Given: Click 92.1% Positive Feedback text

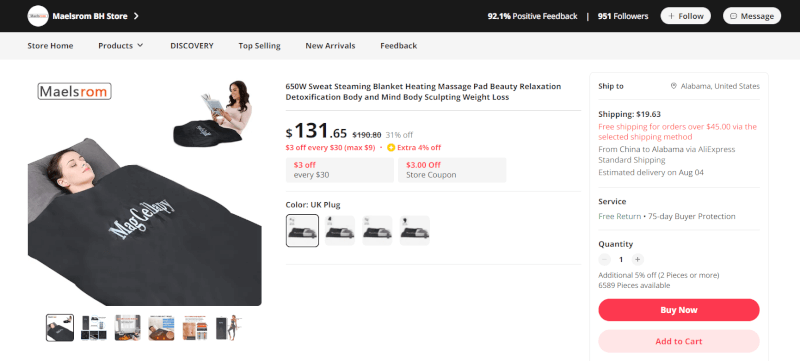Looking at the screenshot, I should point(532,16).
